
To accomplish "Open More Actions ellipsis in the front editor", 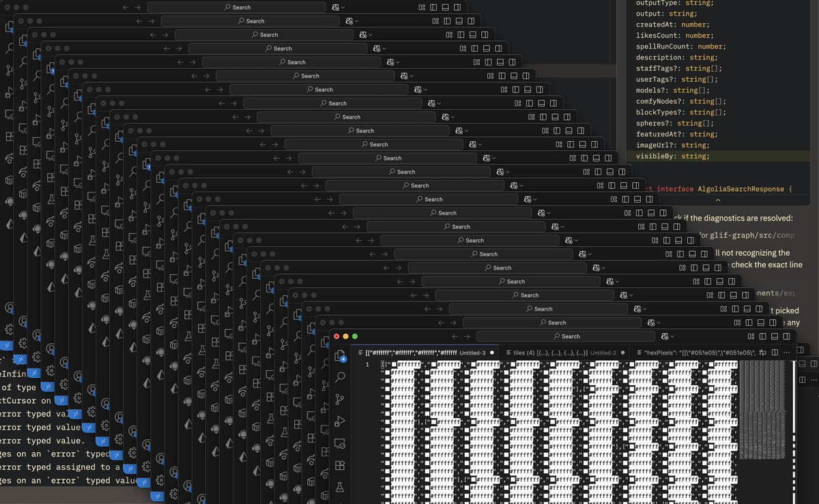I will pos(786,353).
